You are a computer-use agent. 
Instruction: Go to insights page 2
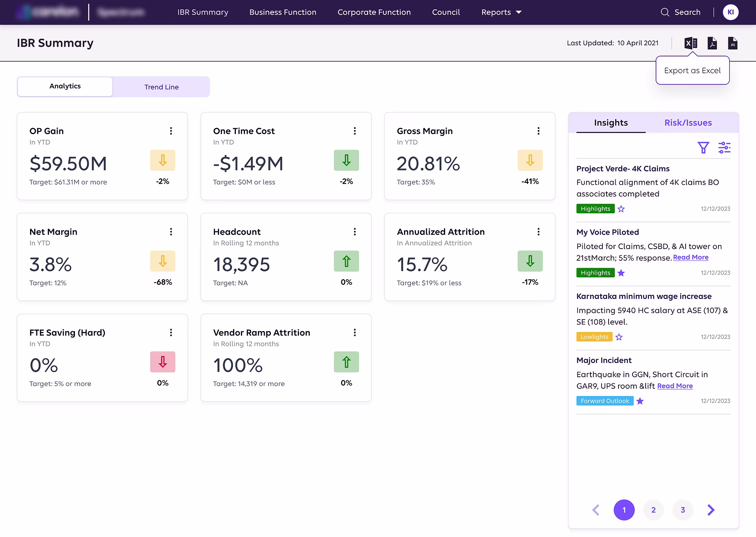pyautogui.click(x=653, y=510)
